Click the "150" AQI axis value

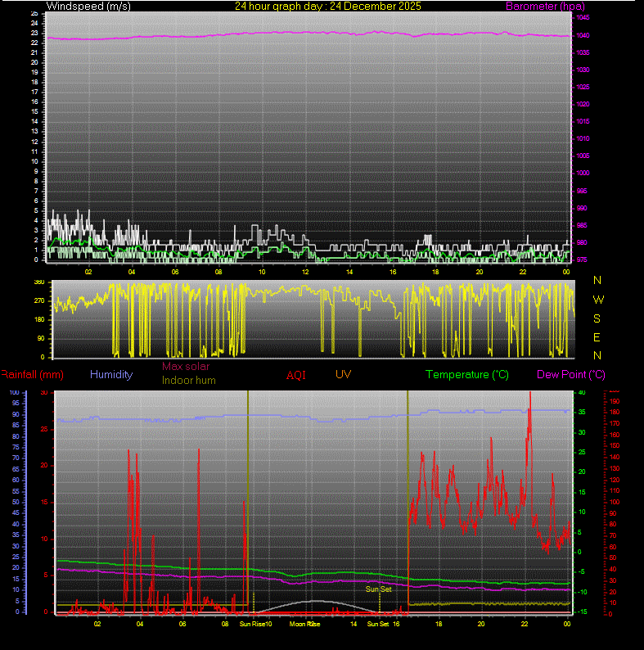point(615,445)
